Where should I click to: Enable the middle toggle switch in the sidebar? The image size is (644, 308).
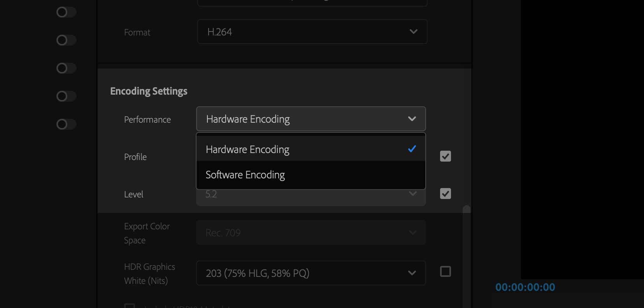point(66,68)
